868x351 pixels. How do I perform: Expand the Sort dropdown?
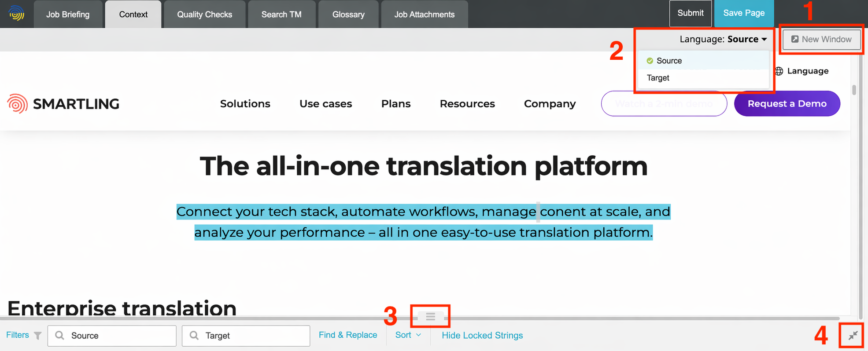pos(408,335)
